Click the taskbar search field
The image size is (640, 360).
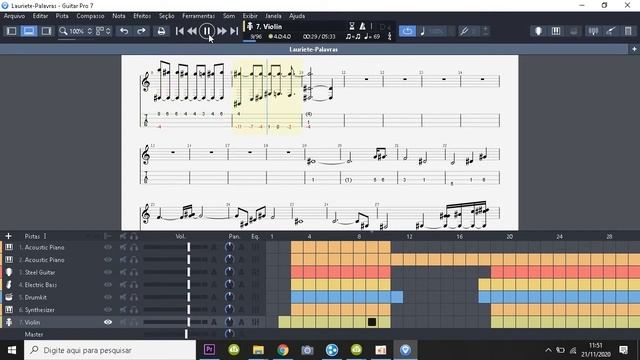110,350
